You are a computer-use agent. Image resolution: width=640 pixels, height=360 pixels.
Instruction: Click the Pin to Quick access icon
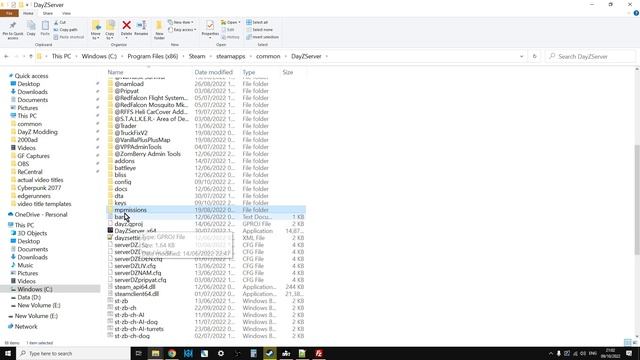pyautogui.click(x=13, y=30)
